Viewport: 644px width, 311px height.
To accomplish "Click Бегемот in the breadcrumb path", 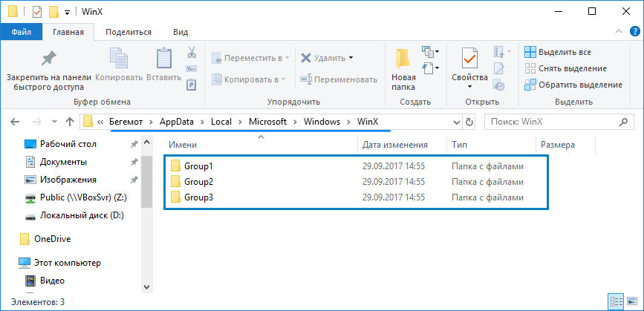I will click(126, 122).
